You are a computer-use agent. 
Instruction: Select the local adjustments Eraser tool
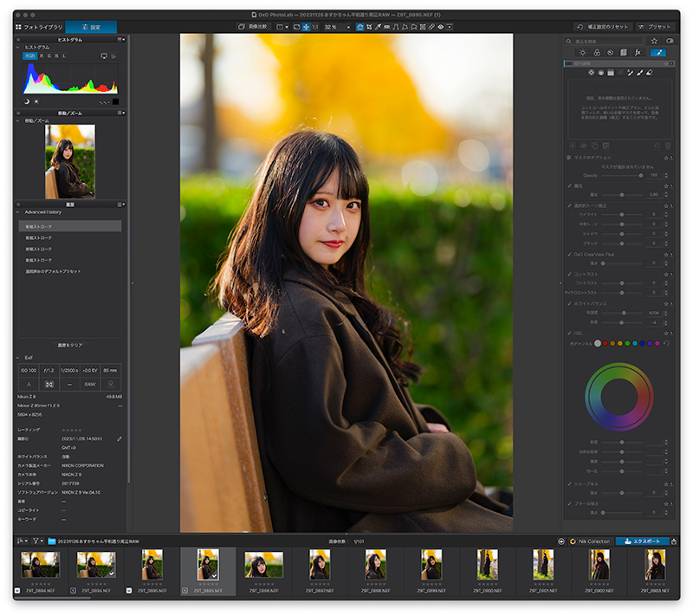point(649,73)
